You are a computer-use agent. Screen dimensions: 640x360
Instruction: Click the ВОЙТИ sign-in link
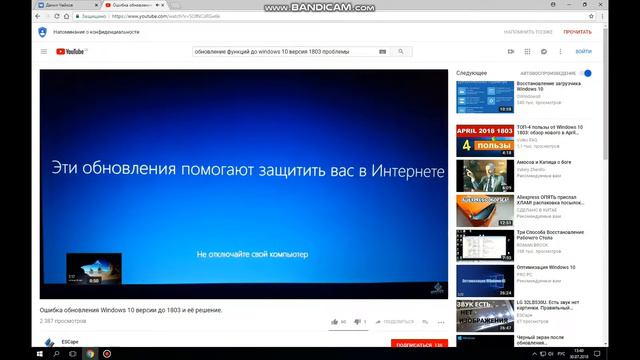click(584, 51)
